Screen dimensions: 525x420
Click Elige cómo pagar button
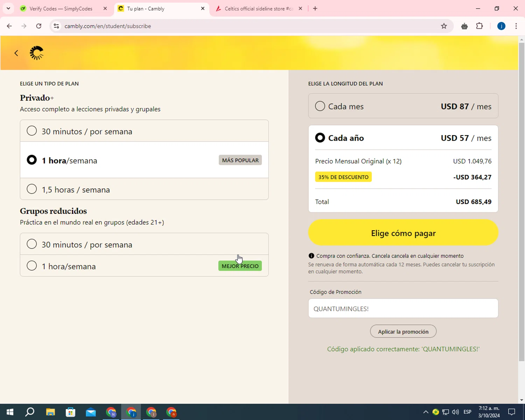403,233
